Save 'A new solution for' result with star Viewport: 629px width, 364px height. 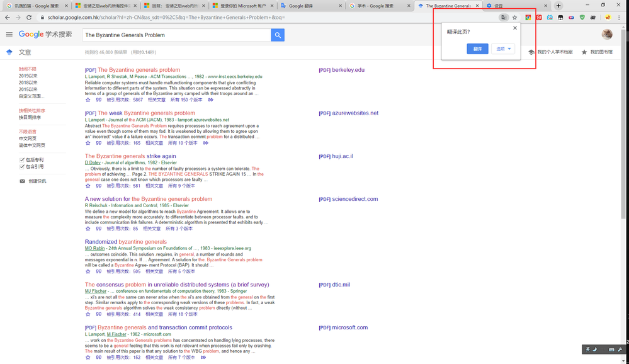click(x=88, y=229)
